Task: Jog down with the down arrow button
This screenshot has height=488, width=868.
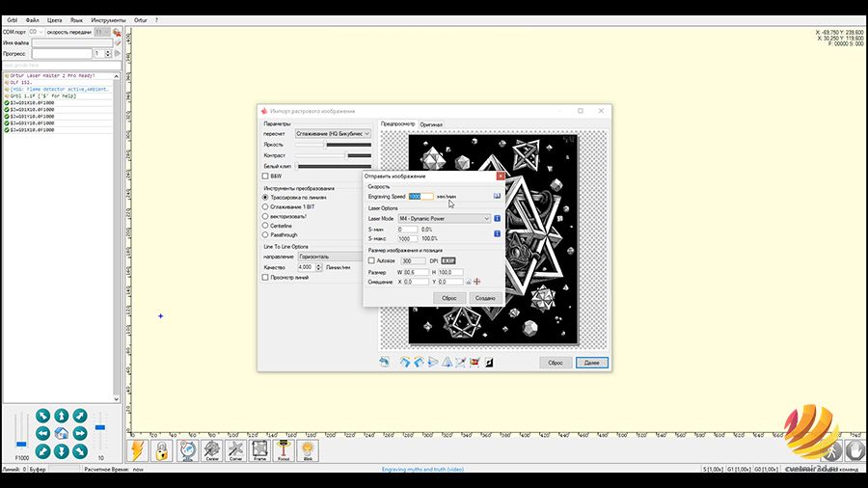Action: coord(62,451)
